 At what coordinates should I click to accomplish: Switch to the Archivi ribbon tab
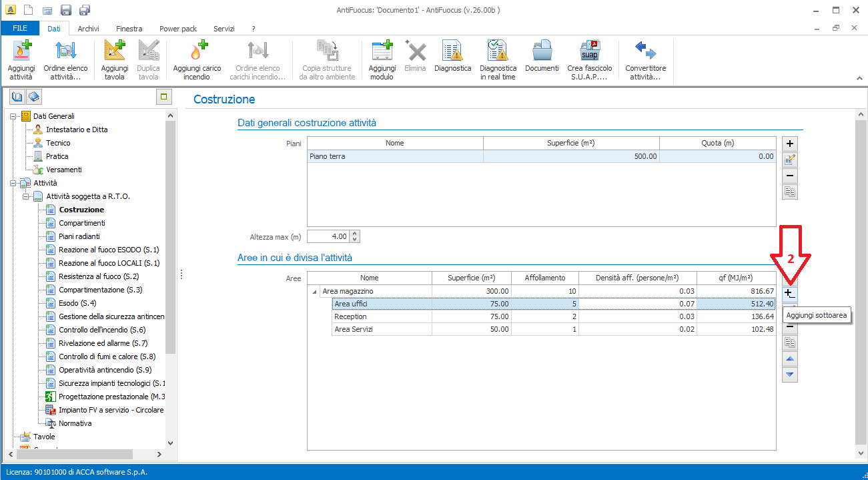pos(88,29)
